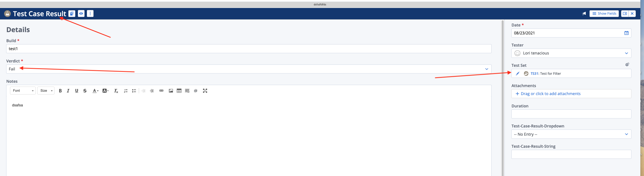Click the insert link icon

tap(161, 91)
